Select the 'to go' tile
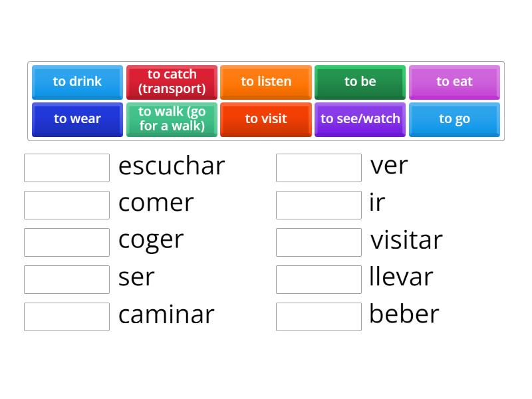Screen dimensions: 532x399 454,119
